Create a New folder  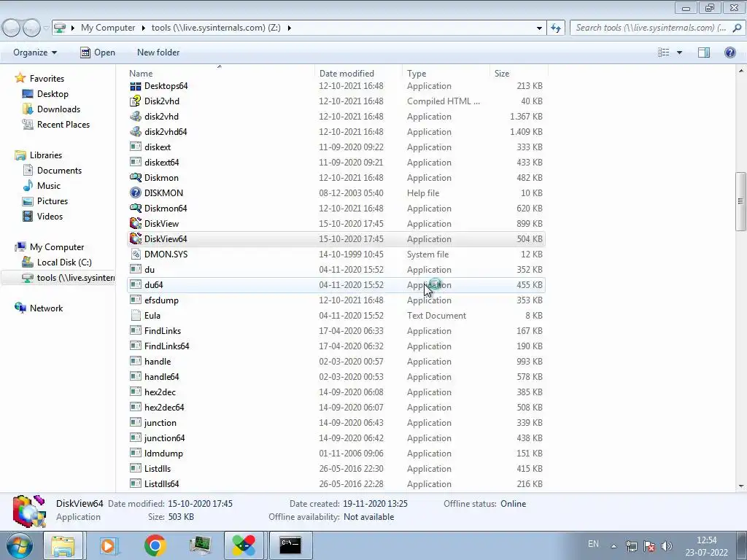coord(158,52)
